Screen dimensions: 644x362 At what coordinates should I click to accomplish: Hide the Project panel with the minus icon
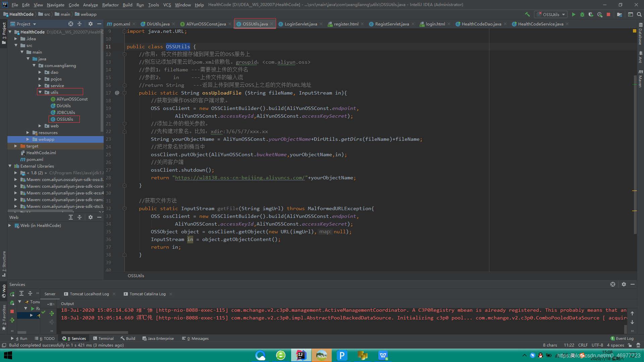click(99, 24)
